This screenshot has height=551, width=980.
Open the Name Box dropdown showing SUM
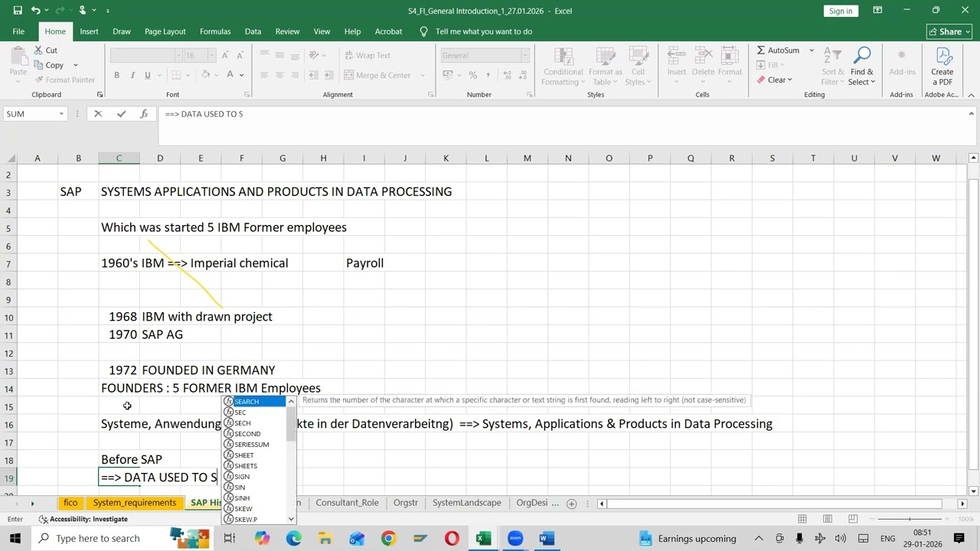pos(60,114)
